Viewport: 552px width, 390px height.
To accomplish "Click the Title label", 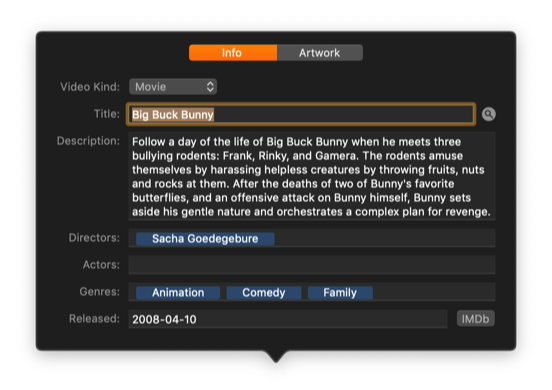I will tap(107, 114).
